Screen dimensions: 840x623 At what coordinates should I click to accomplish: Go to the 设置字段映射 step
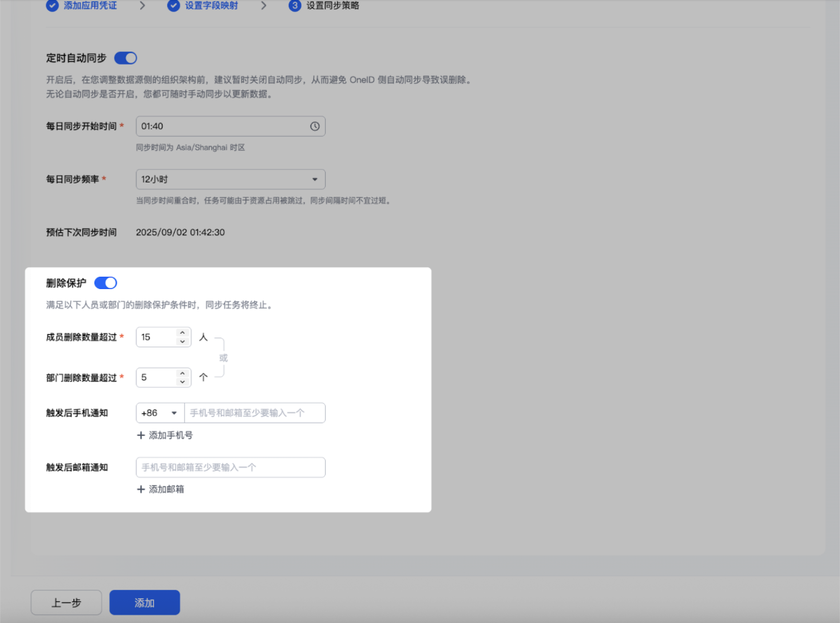pos(211,6)
